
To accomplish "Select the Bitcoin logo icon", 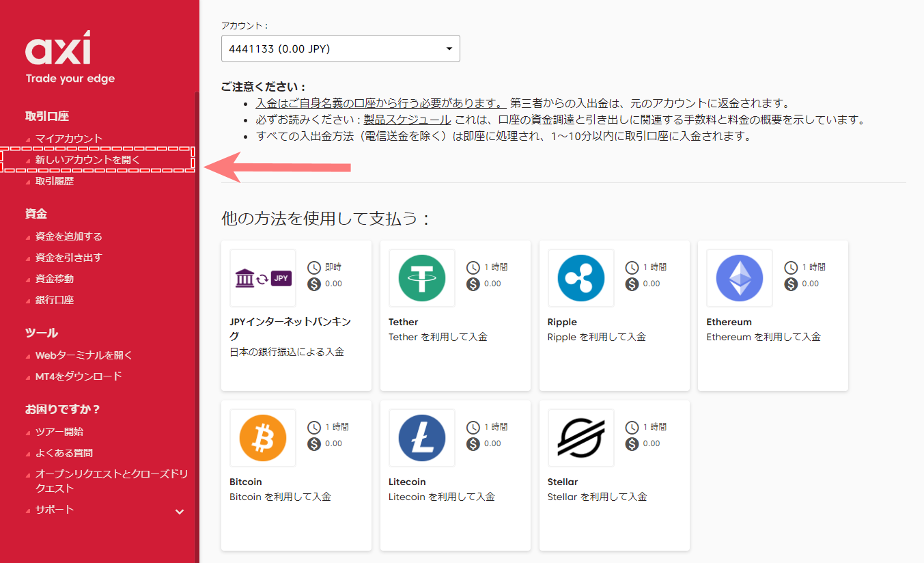I will click(x=263, y=438).
